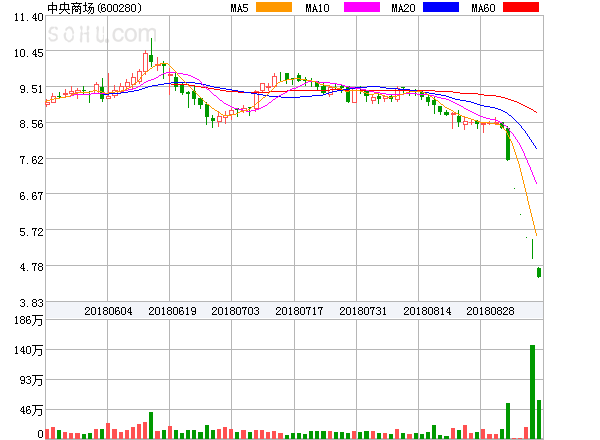Select the chart title 中央商场(600280)
The width and height of the screenshot is (600, 440).
tap(94, 8)
